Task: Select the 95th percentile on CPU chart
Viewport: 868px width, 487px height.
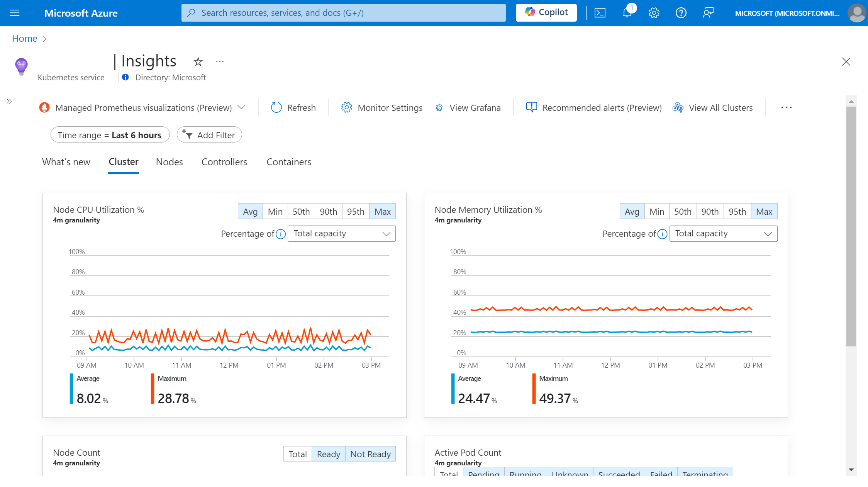Action: click(x=356, y=212)
